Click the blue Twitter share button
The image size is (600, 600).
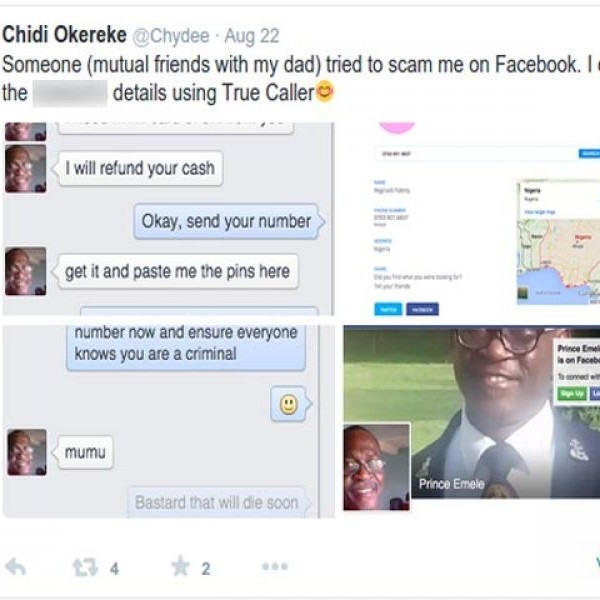coord(388,309)
